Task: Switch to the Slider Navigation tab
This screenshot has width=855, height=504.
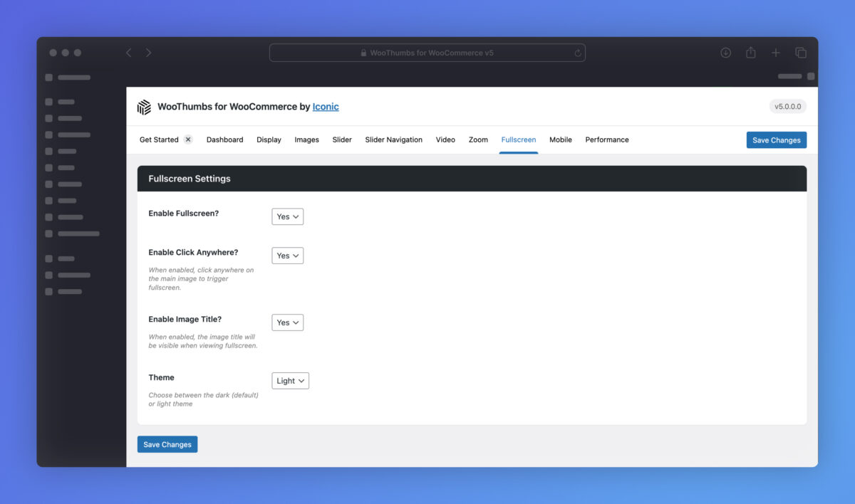Action: 393,140
